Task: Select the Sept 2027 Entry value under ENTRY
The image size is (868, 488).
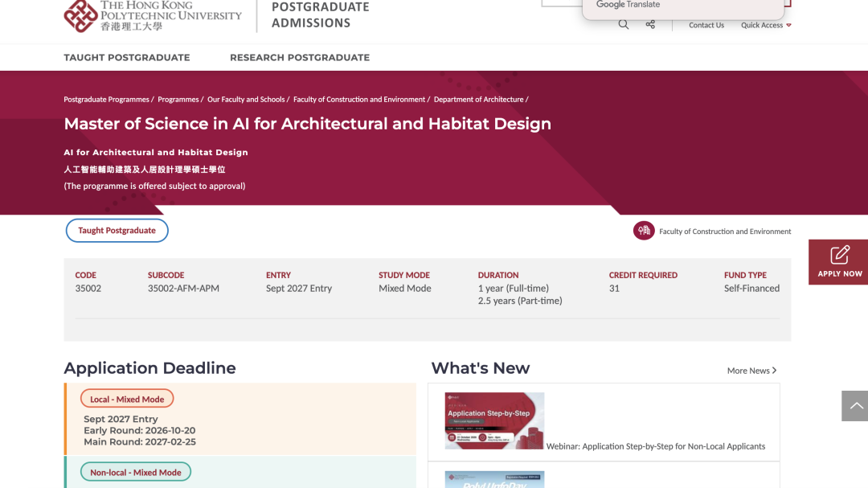Action: 299,288
